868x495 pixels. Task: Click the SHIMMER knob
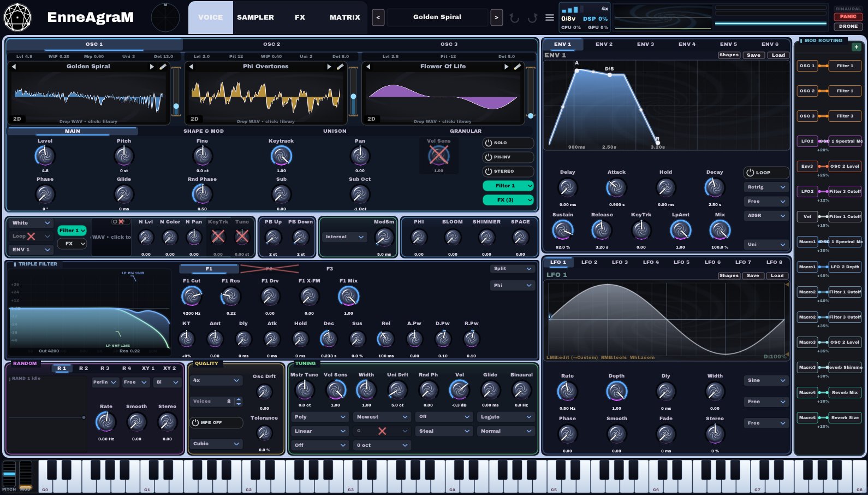[x=486, y=237]
